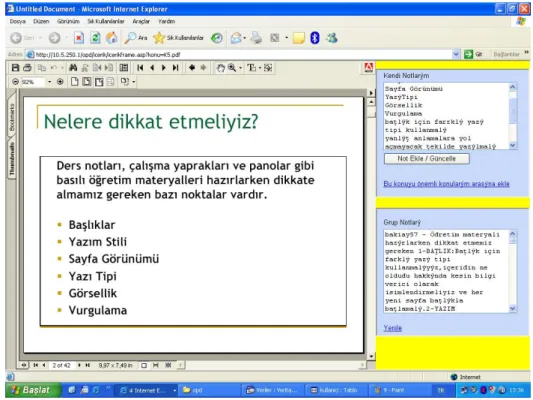Click the binoculars Find icon

(73, 68)
